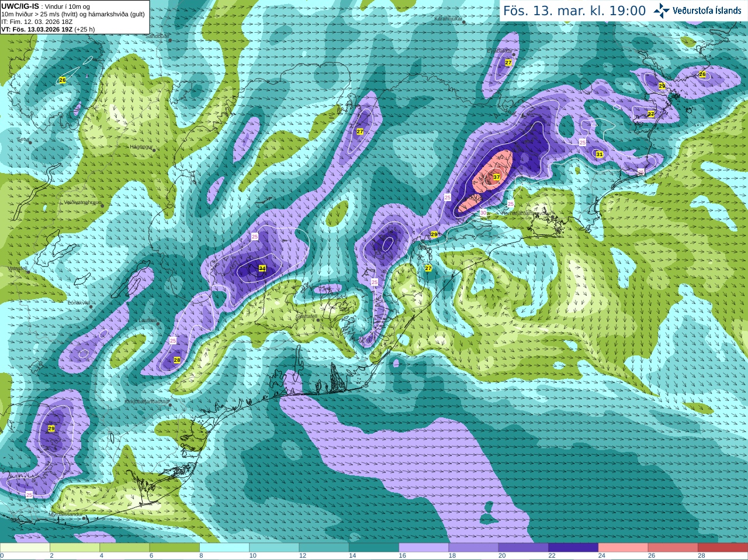Viewport: 748px width, 560px height.
Task: Click the Setur place label
Action: (x=23, y=140)
